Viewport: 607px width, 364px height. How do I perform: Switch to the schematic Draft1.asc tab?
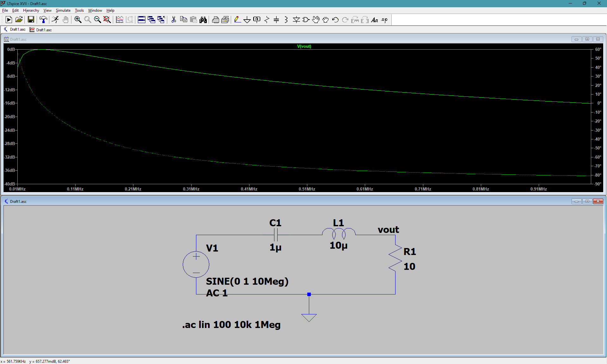[15, 29]
